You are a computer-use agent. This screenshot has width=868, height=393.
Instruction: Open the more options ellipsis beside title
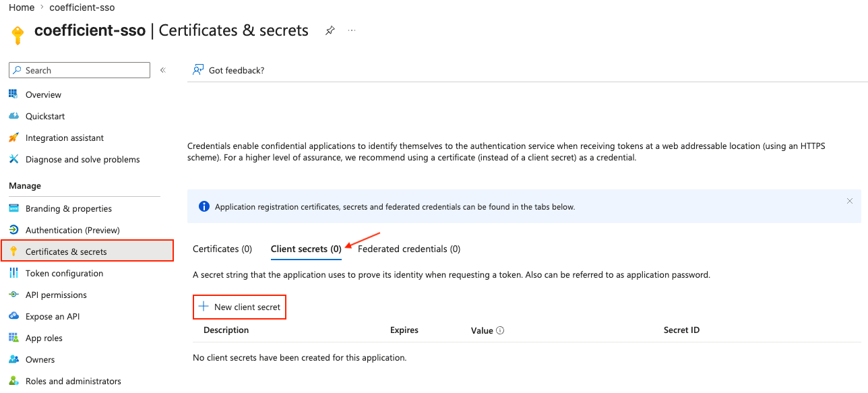pos(352,31)
